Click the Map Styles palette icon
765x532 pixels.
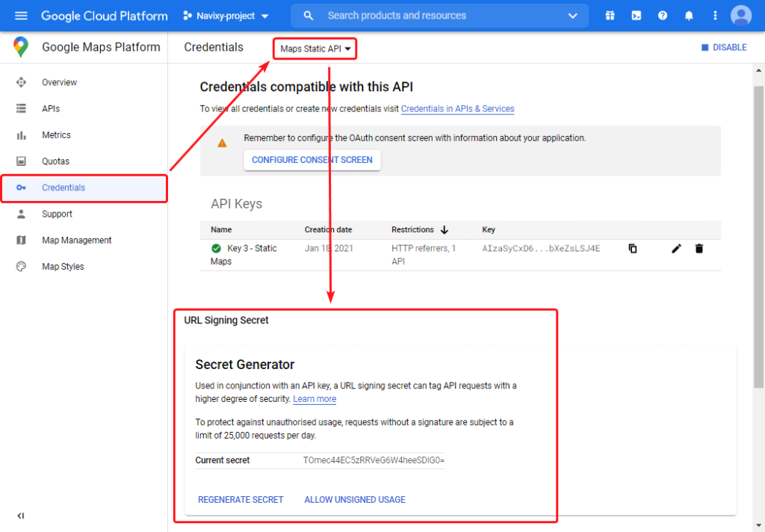(x=21, y=267)
